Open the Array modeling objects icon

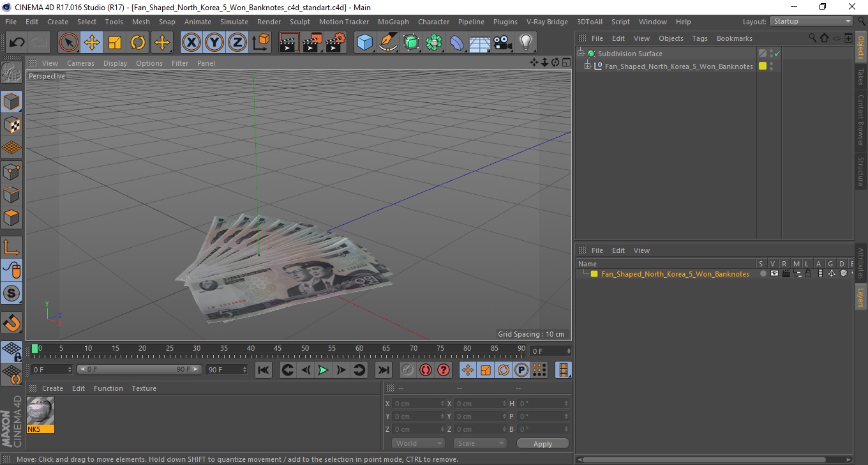click(434, 43)
